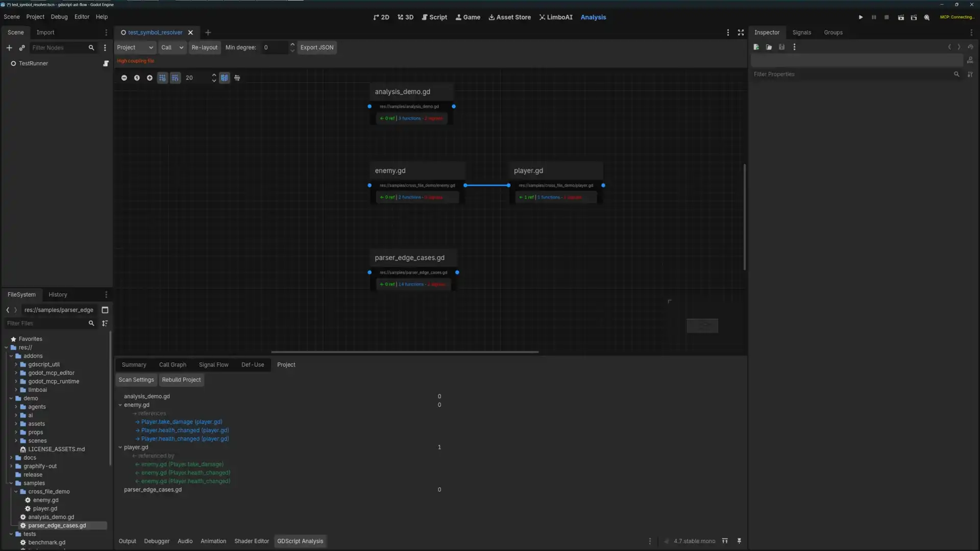Arrange nodes automatically in graph

pos(237,78)
